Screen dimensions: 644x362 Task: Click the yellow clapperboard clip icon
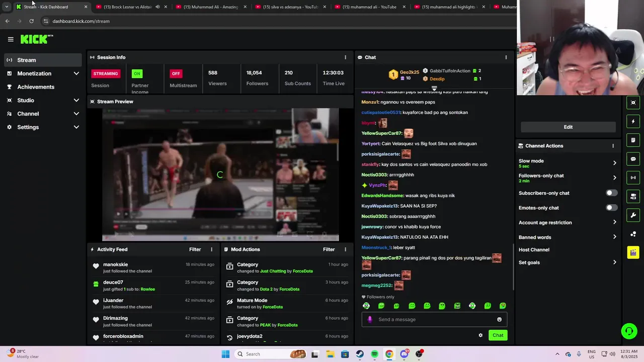[x=633, y=252]
